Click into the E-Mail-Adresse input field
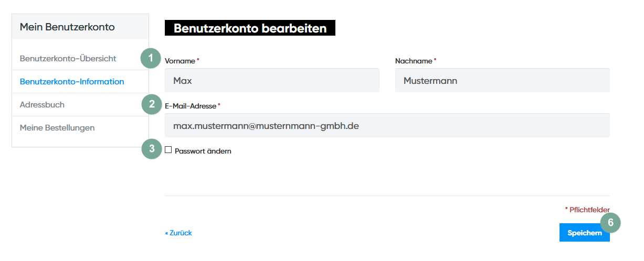 pos(387,126)
